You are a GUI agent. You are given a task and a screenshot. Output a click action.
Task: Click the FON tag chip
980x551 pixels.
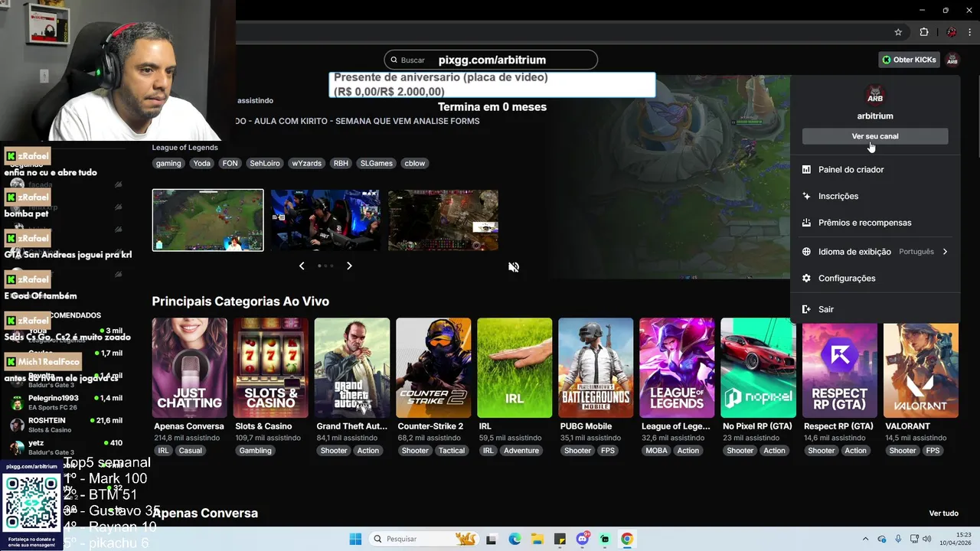[x=230, y=163]
